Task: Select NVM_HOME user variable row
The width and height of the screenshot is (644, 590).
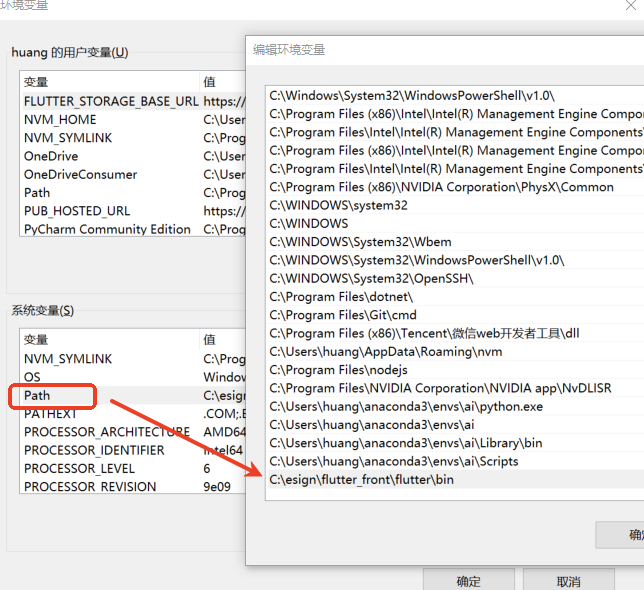Action: pos(133,119)
